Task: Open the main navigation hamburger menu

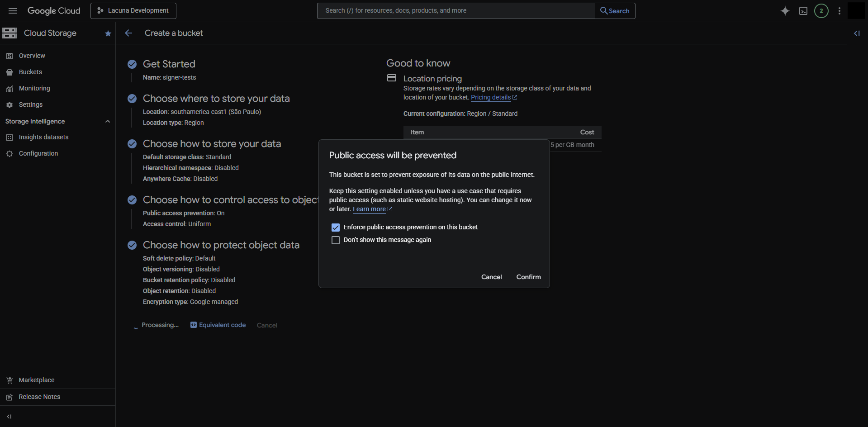Action: (13, 11)
